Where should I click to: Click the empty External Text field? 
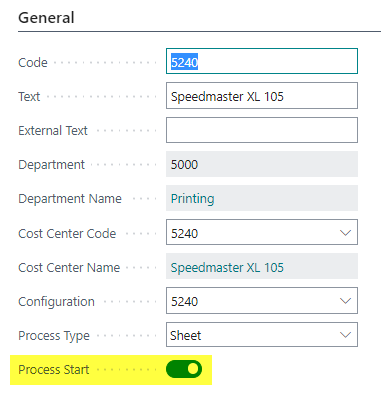point(262,130)
